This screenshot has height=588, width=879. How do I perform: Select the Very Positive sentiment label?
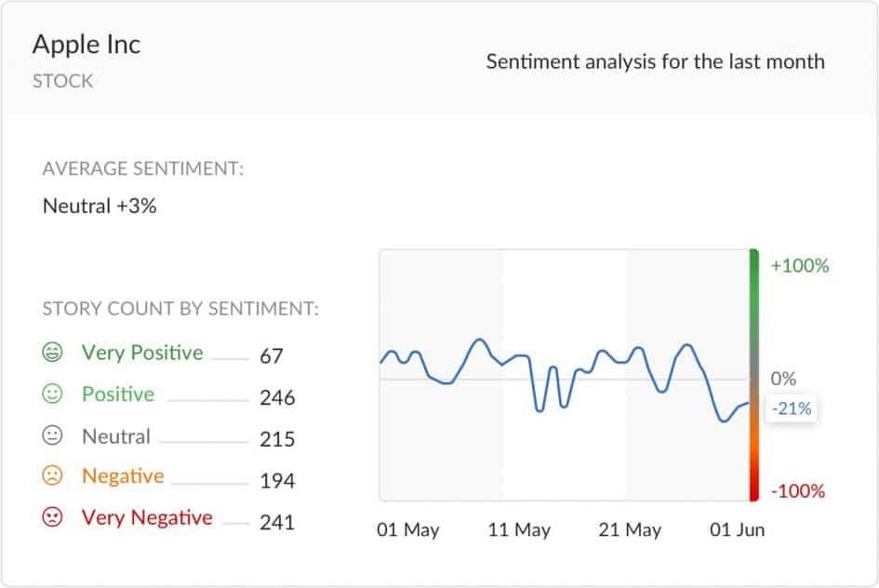pos(142,353)
